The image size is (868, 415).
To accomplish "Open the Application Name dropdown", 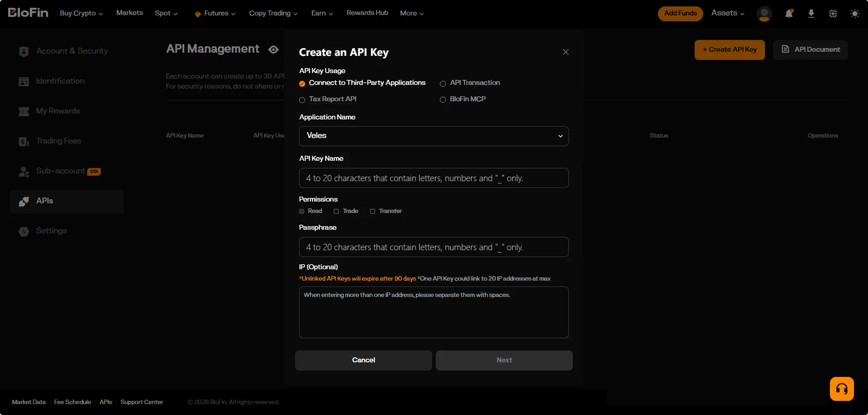I will click(x=434, y=136).
